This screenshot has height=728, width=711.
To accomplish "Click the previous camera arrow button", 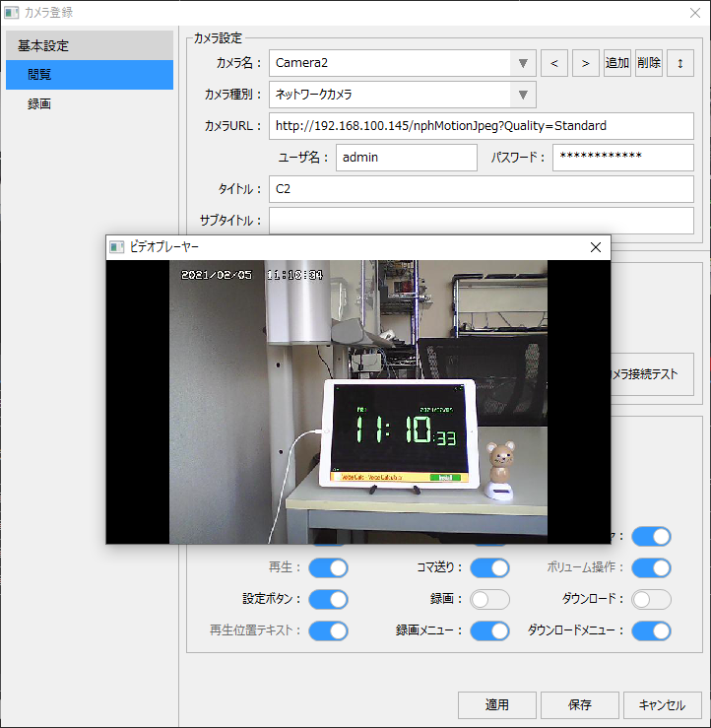I will [554, 63].
